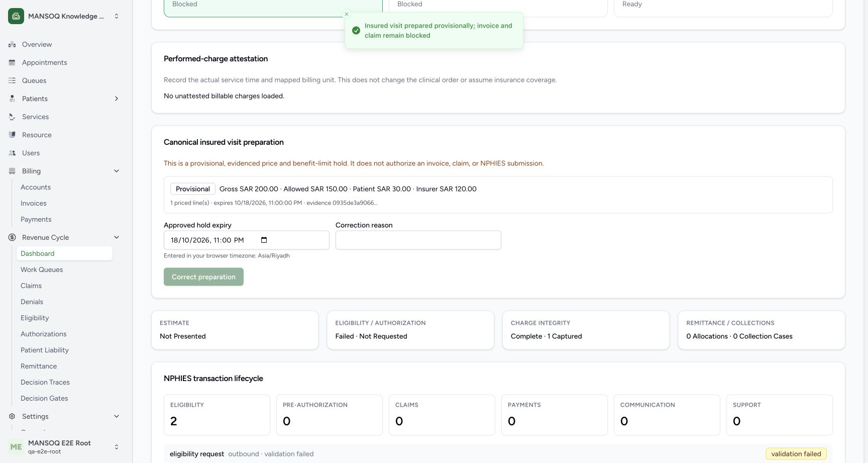Click the NPHIES Payments count tile
This screenshot has width=868, height=463.
tap(554, 415)
